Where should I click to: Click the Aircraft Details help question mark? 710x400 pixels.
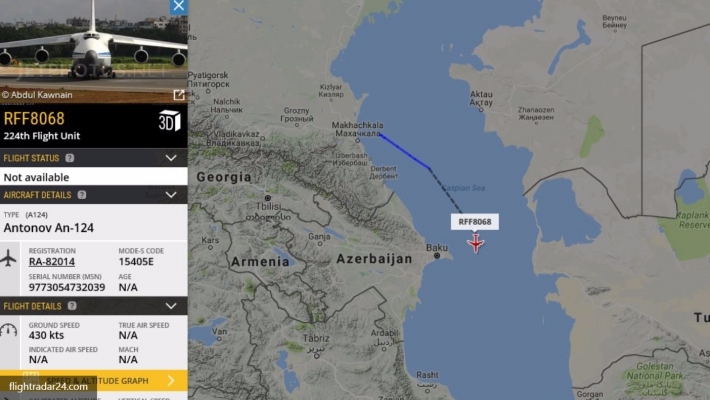point(82,195)
